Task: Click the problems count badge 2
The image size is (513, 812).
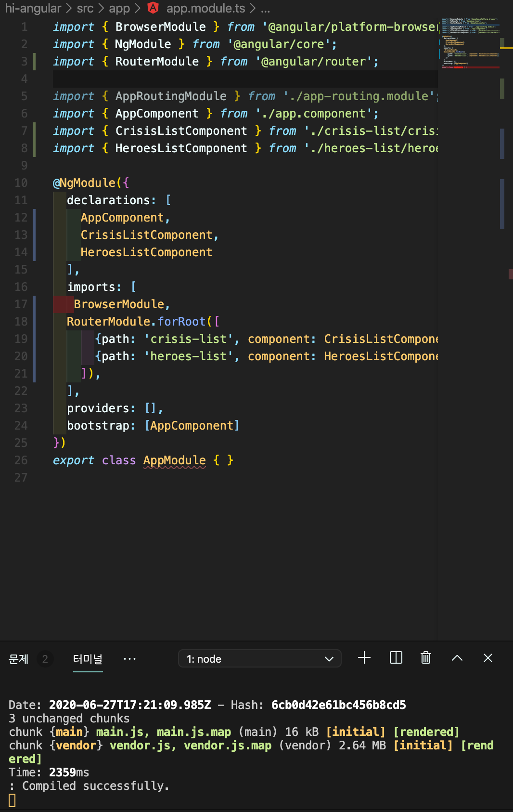Action: point(45,659)
